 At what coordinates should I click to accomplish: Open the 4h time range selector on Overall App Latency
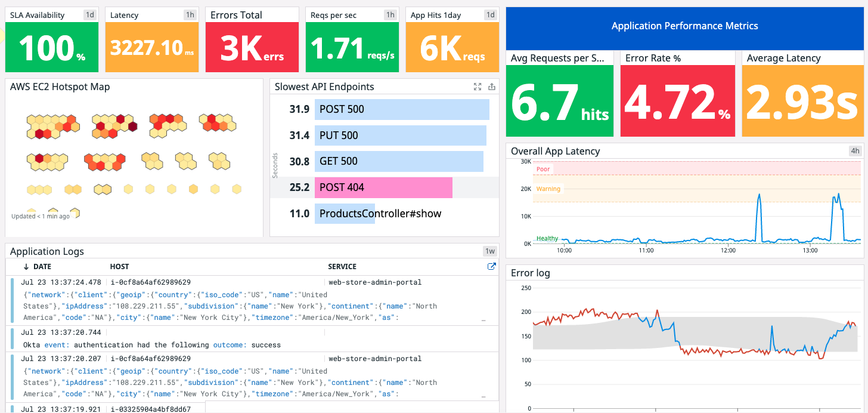click(855, 151)
